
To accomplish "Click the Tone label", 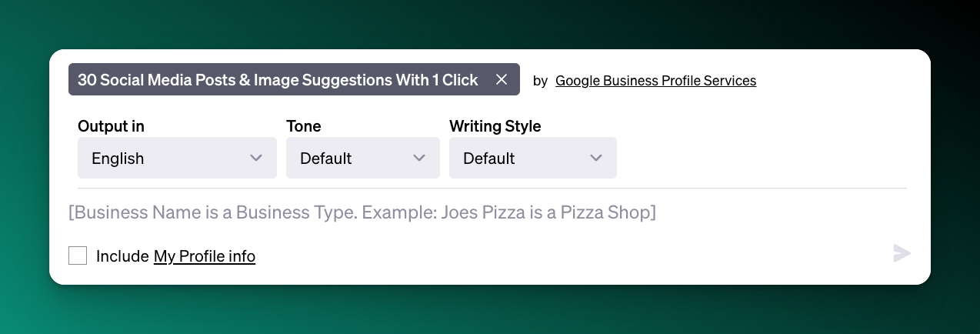I will tap(303, 126).
